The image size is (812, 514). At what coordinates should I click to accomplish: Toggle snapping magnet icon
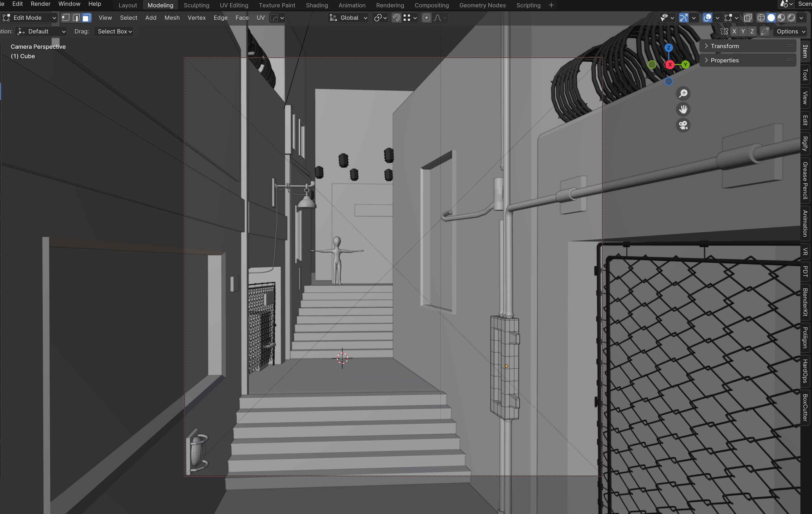click(397, 18)
